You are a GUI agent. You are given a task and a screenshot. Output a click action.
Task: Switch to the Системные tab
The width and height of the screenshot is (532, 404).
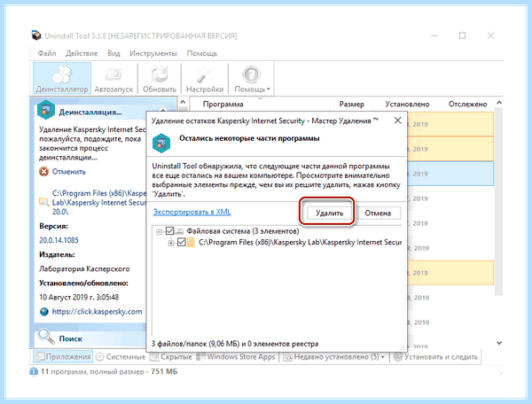(x=121, y=357)
